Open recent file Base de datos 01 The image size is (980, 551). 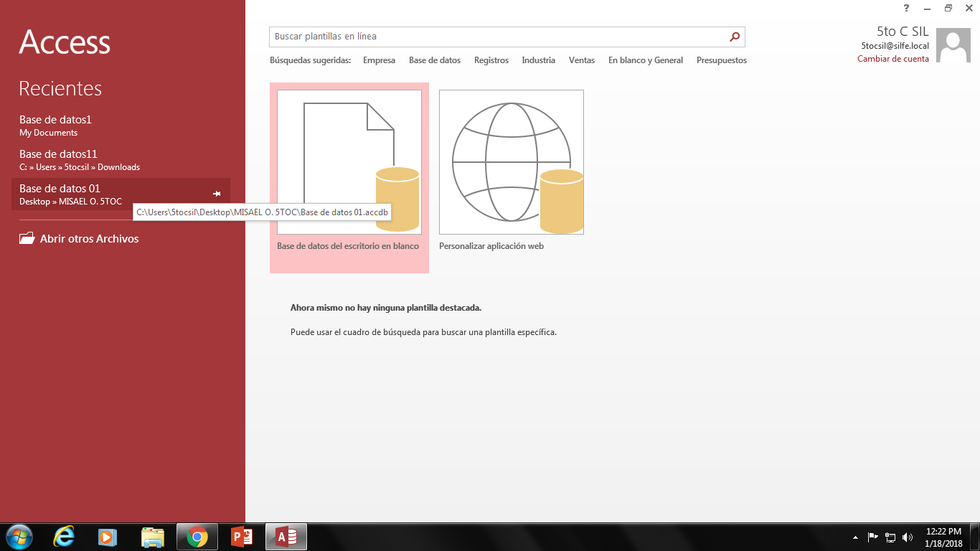pos(121,194)
